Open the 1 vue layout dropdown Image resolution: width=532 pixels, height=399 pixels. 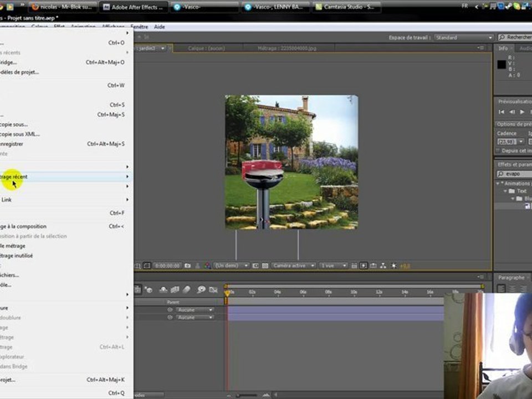(333, 265)
